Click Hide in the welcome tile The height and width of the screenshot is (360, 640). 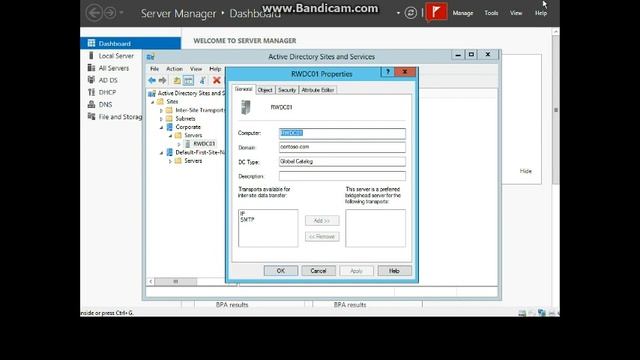pos(526,171)
